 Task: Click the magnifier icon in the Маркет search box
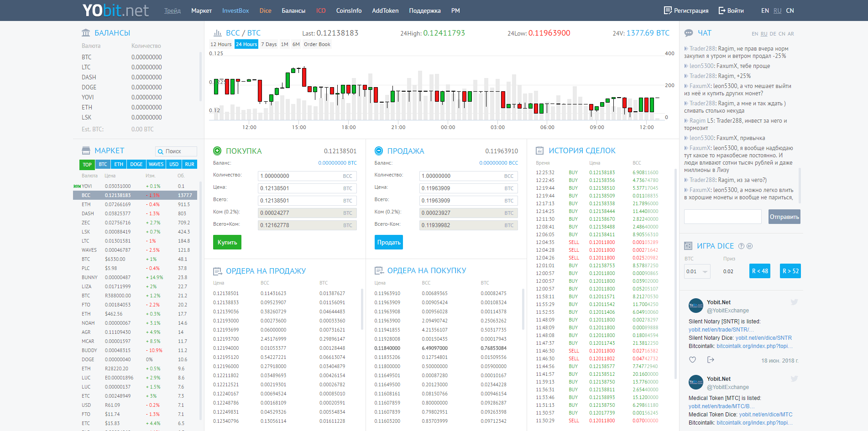pyautogui.click(x=160, y=151)
